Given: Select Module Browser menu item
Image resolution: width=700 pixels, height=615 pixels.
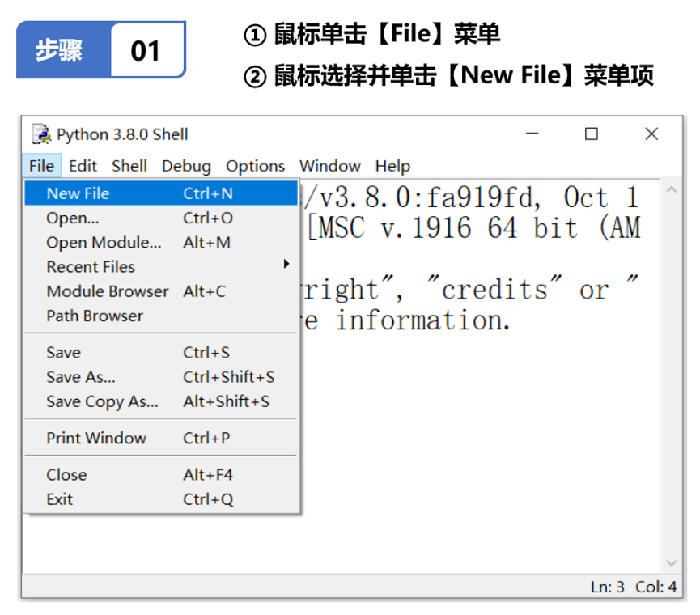Looking at the screenshot, I should coord(161,291).
